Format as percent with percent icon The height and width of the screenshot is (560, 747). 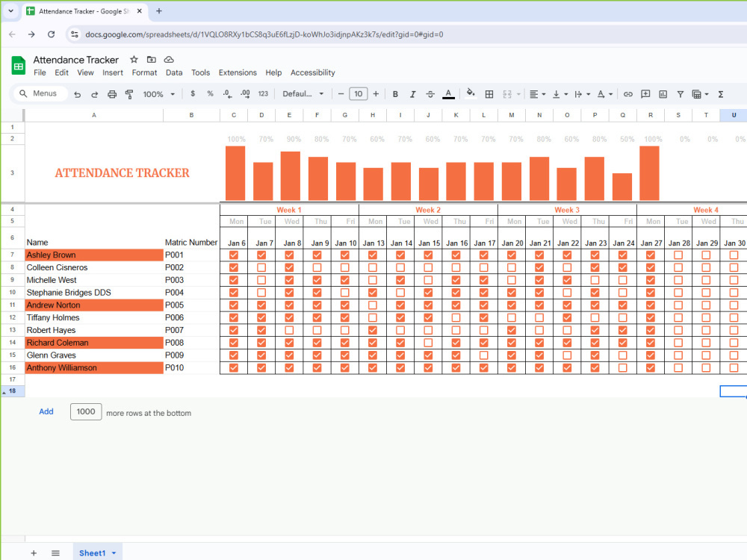pos(210,94)
